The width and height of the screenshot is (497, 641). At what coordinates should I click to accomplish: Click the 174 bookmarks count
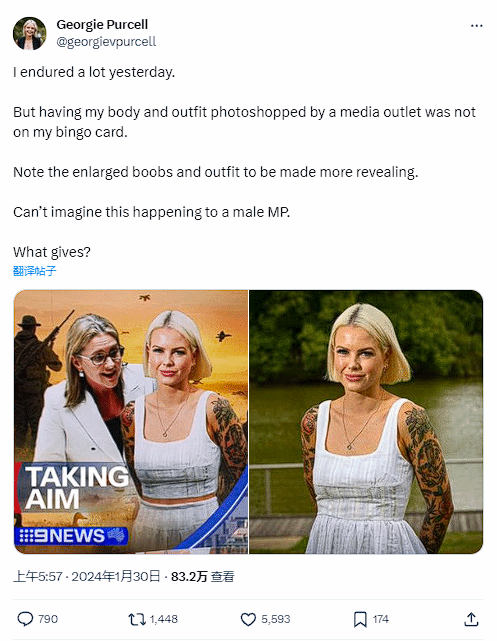[381, 619]
